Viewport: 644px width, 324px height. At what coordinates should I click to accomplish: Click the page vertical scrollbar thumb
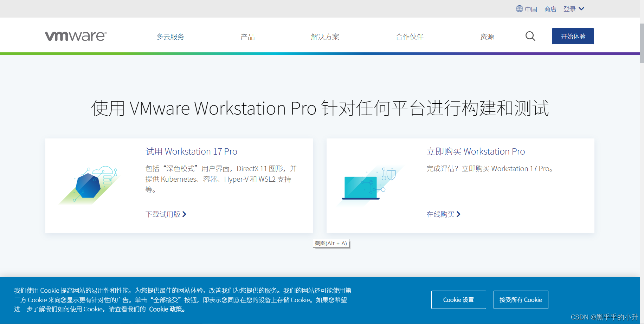(642, 43)
